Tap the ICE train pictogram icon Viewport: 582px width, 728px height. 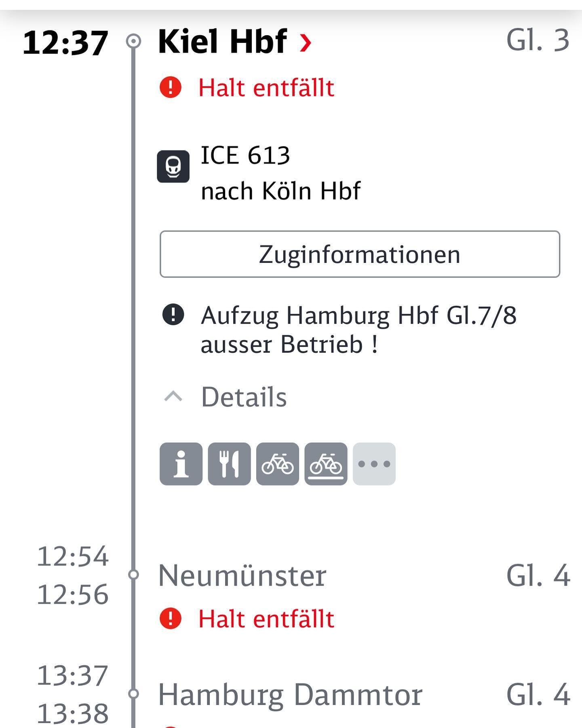tap(173, 167)
